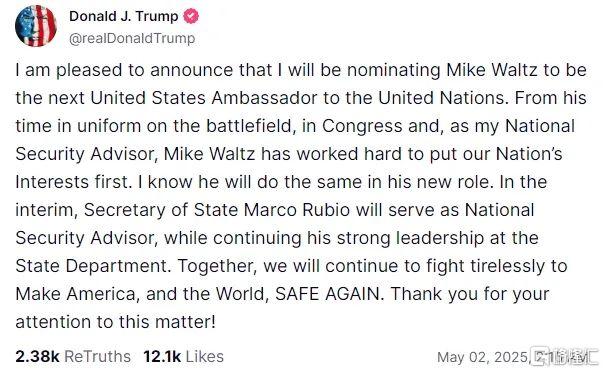Viewport: 605px width, 373px height.
Task: Click 'Make America' in the post text
Action: 76,294
